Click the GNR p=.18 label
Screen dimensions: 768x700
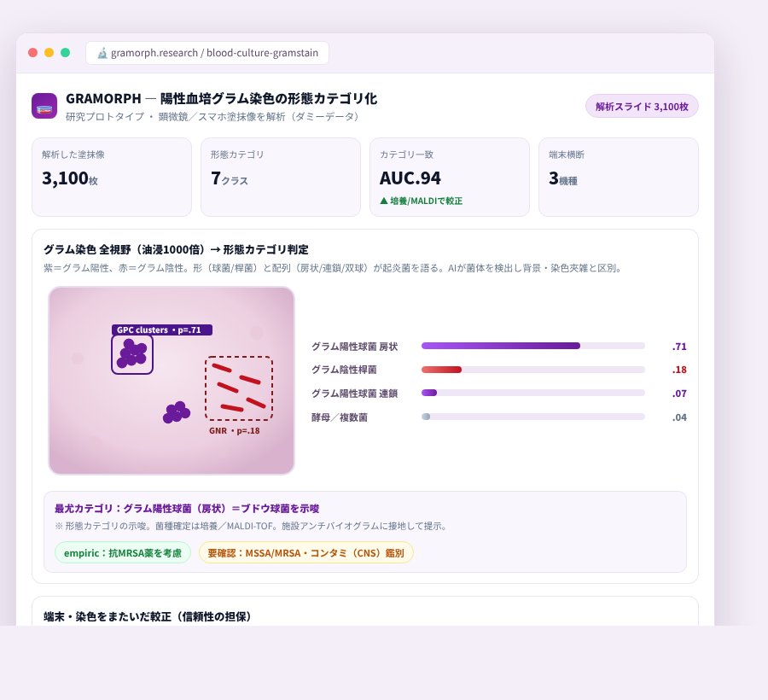point(234,430)
